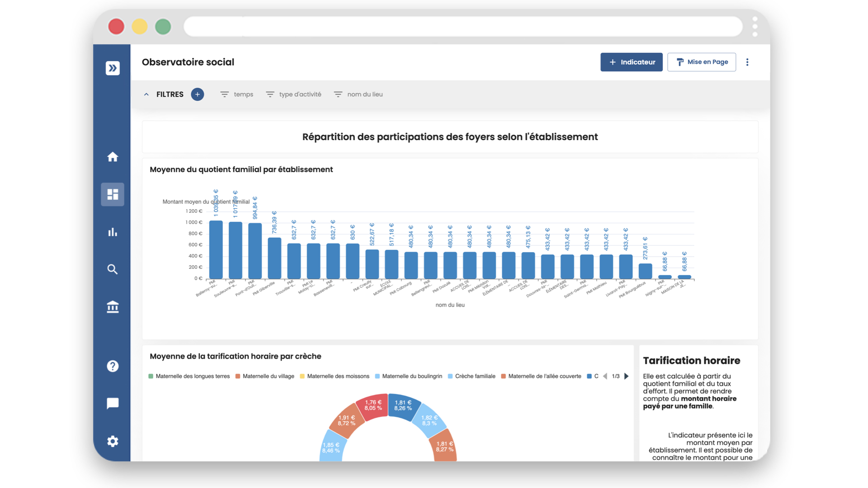The image size is (868, 488).
Task: Open the temps filter dropdown
Action: (x=236, y=94)
